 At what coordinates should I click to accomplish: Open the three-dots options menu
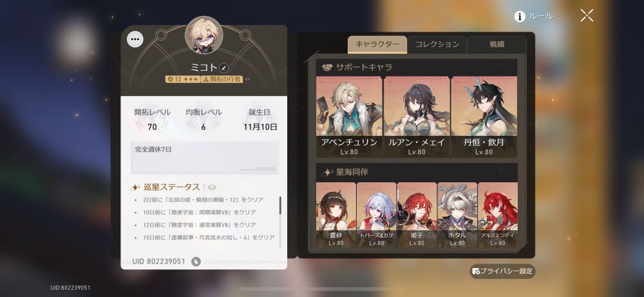(x=135, y=39)
